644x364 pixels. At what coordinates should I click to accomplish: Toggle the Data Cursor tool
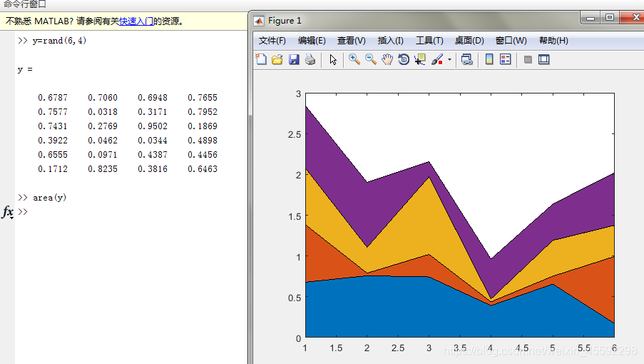click(420, 60)
